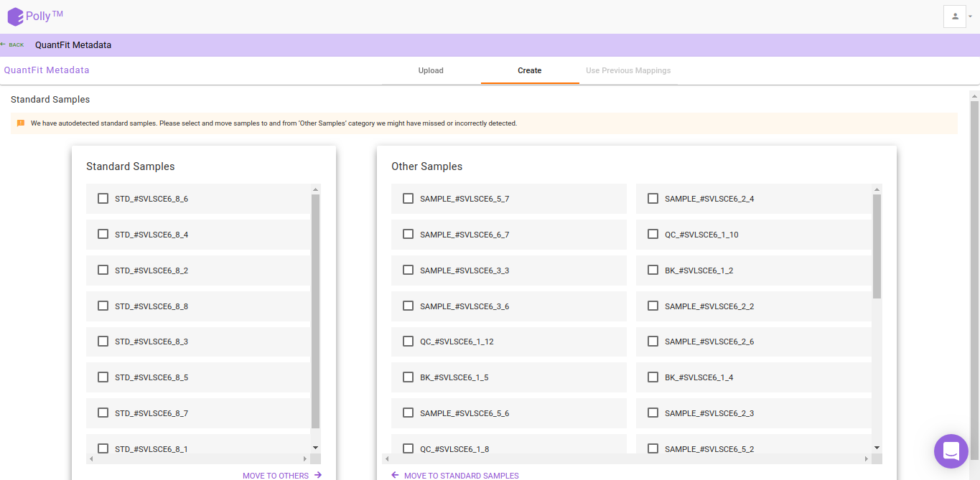980x480 pixels.
Task: Check SAMPLE_#SVLSCE6_2_2 checkbox
Action: 653,306
